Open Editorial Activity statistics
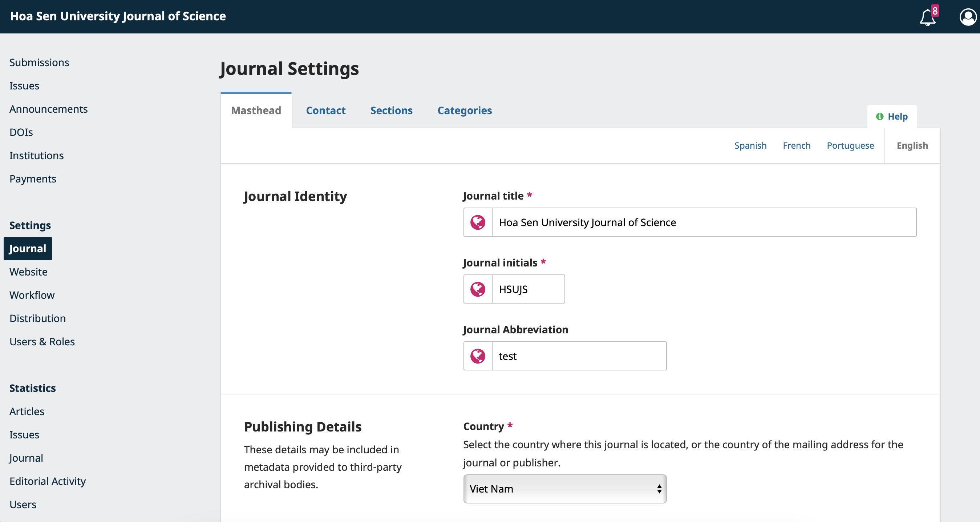 [x=48, y=481]
